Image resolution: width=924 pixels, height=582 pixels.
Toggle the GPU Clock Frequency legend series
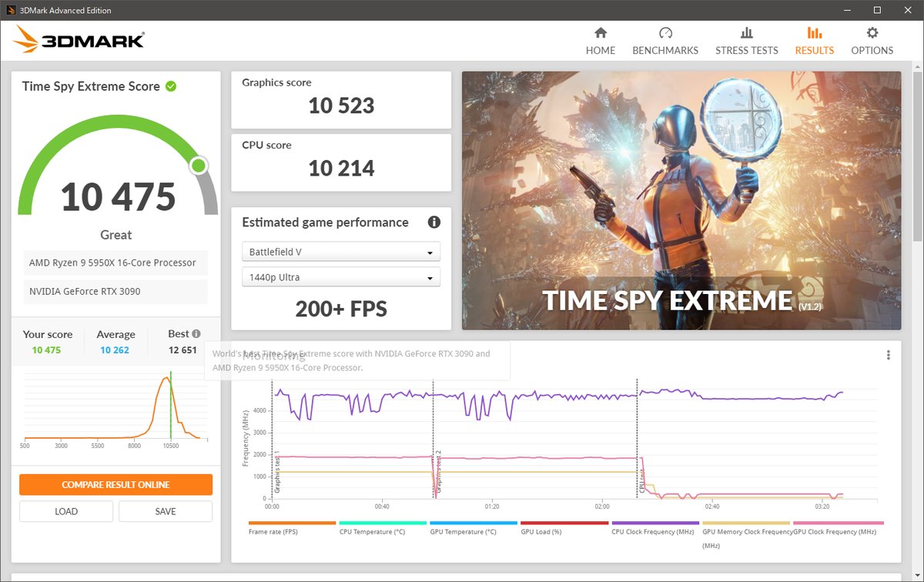[838, 528]
